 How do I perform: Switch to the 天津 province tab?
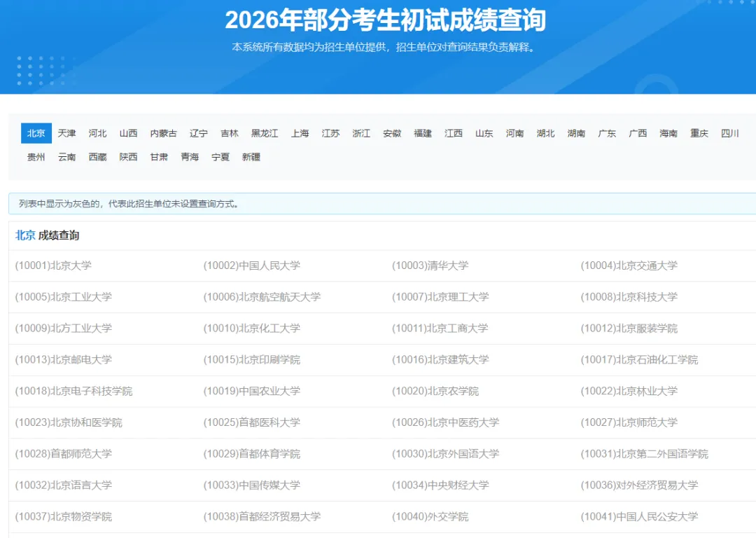67,133
